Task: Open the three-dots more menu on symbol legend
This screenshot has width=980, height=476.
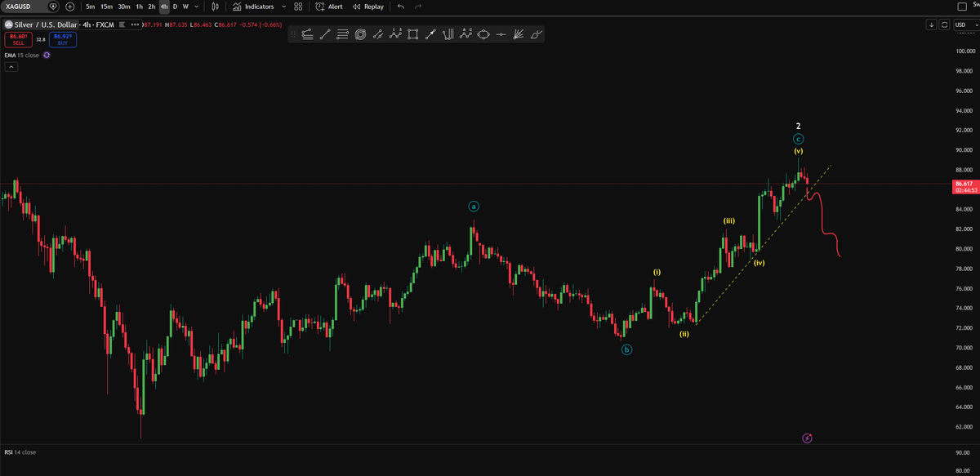Action: tap(135, 24)
